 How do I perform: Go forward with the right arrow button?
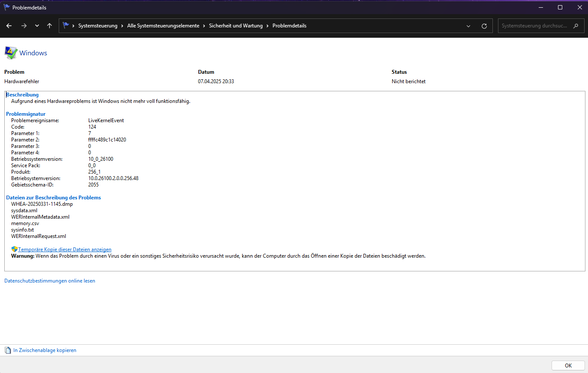[x=24, y=26]
